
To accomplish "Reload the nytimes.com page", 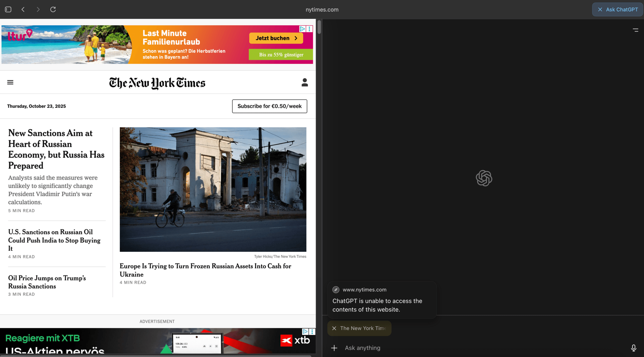I will (x=53, y=9).
